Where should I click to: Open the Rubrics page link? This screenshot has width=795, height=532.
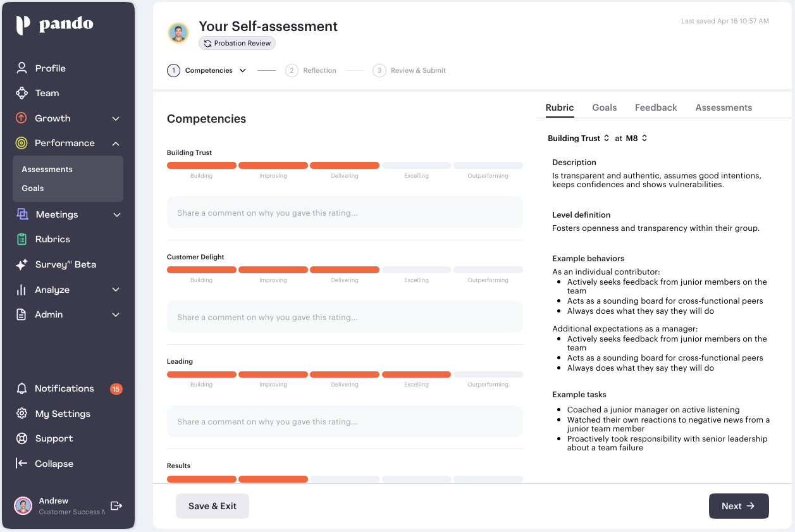[52, 239]
